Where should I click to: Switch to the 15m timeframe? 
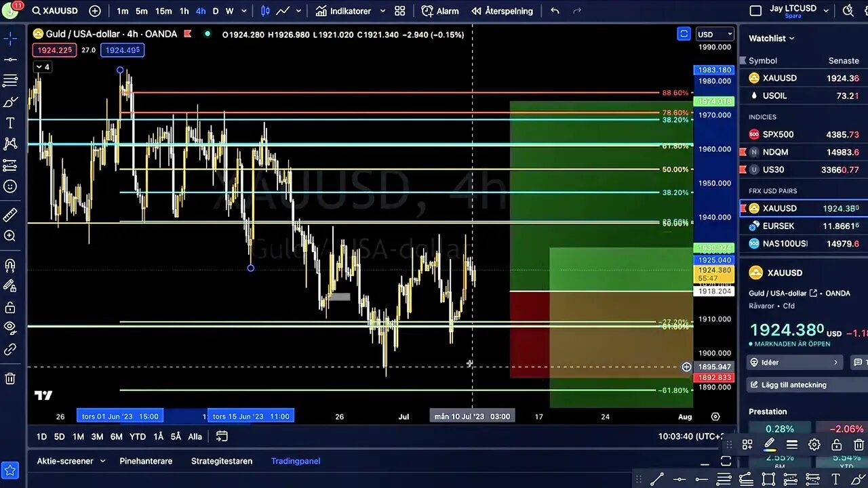click(x=163, y=11)
